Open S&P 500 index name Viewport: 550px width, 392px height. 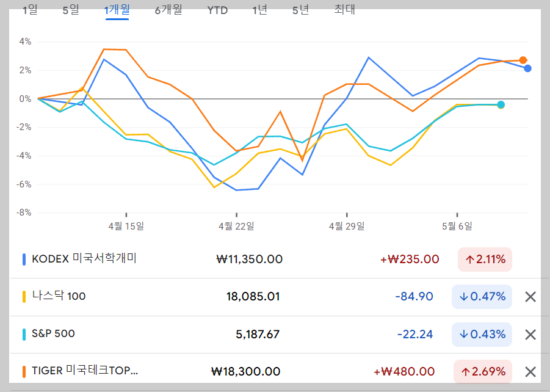[53, 333]
